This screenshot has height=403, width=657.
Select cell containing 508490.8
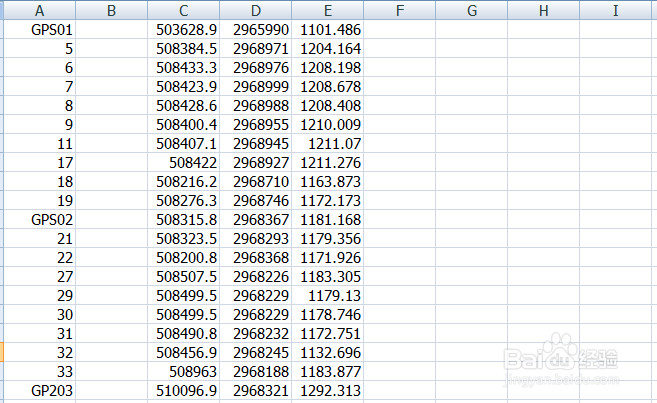point(184,333)
